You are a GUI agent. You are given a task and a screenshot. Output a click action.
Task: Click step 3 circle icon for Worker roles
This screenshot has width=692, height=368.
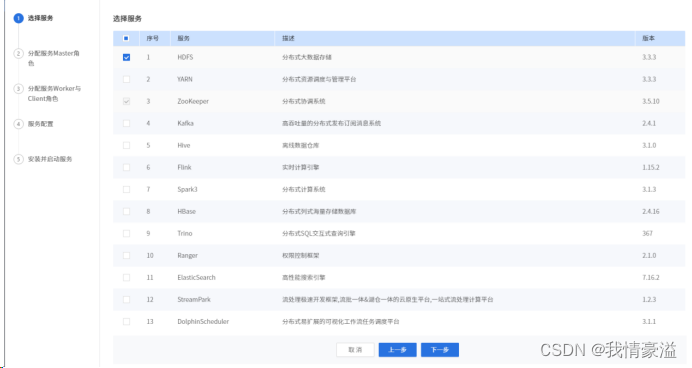(x=19, y=89)
